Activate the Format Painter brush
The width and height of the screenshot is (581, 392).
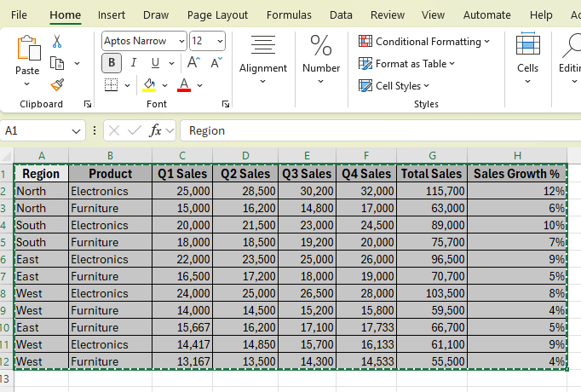pyautogui.click(x=57, y=84)
